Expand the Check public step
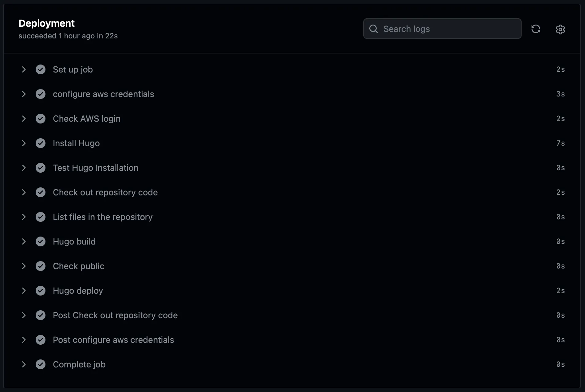This screenshot has height=392, width=585. pyautogui.click(x=24, y=266)
